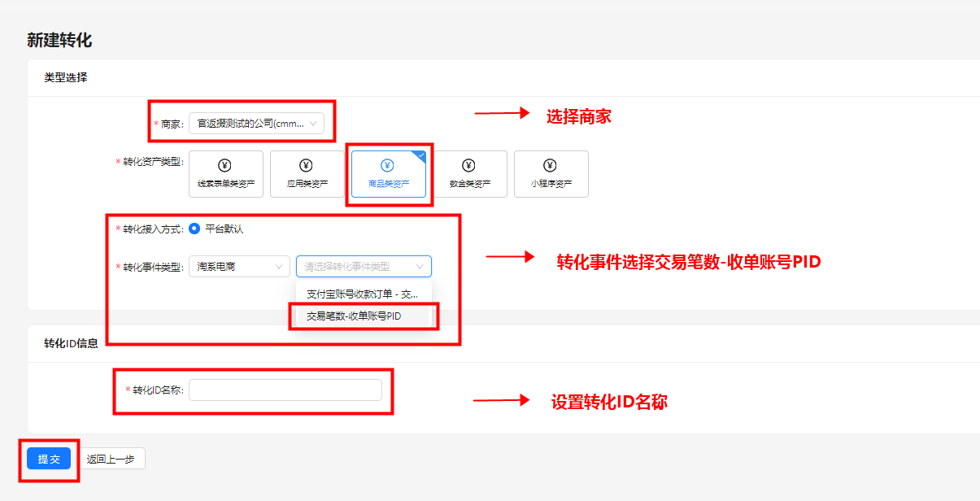Viewport: 980px width, 501px height.
Task: Click the yen icon on 小程序资产 card
Action: tap(551, 166)
